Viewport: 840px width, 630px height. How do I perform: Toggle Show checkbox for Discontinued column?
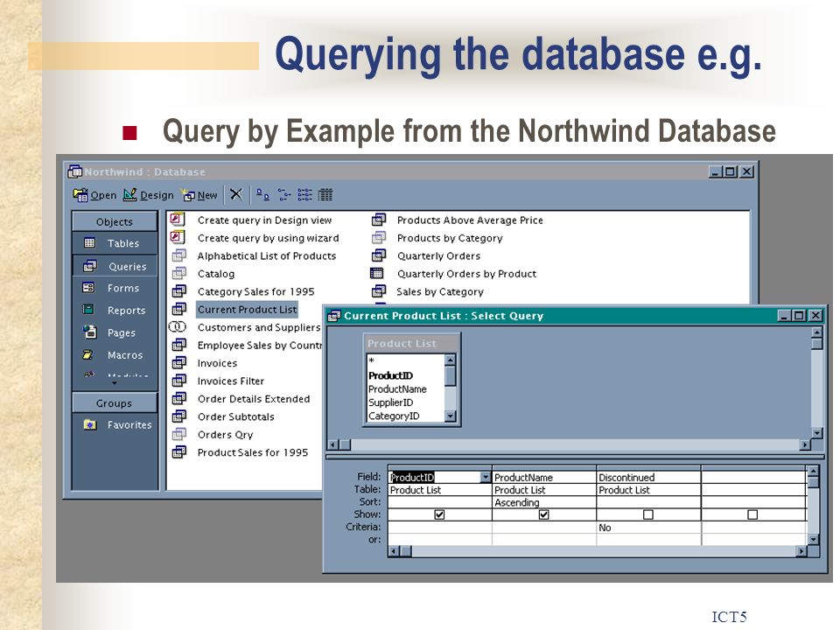[x=648, y=514]
